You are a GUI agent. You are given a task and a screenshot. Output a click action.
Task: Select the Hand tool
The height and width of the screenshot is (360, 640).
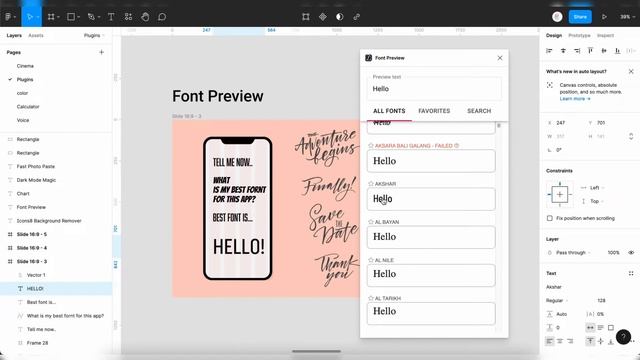tap(145, 17)
